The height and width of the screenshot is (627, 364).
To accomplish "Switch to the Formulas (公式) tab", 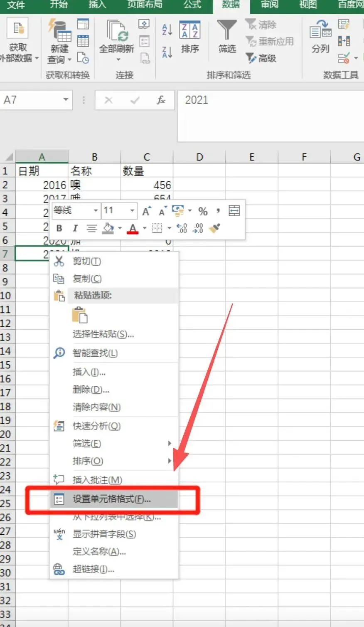I will (192, 5).
